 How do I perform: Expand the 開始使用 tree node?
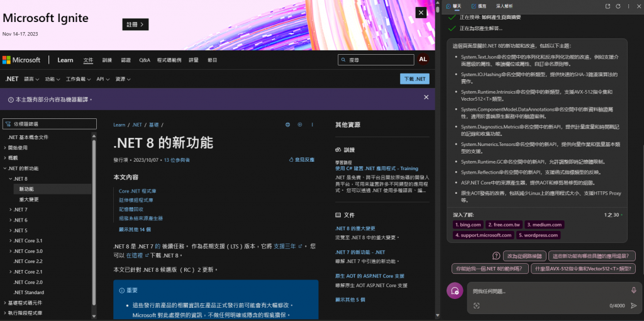(5, 147)
